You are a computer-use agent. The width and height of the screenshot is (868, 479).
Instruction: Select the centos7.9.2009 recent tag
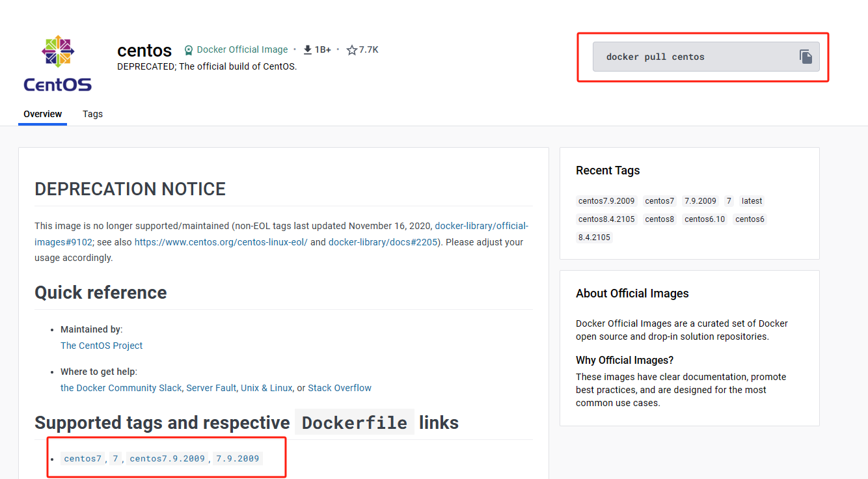(606, 201)
